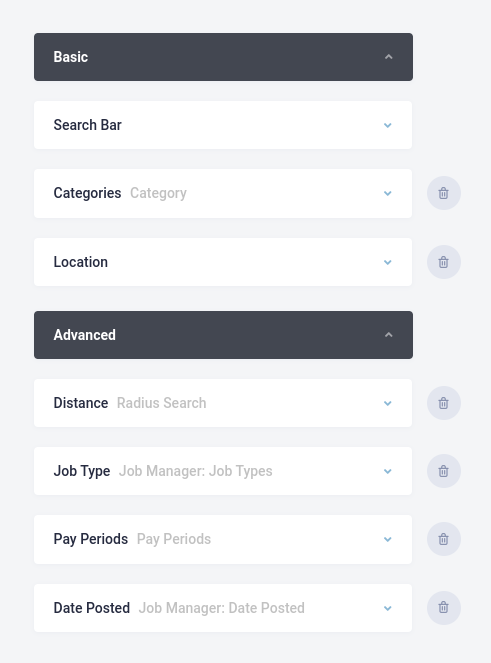Expand the Categories row chevron
This screenshot has height=663, width=491.
pos(387,193)
